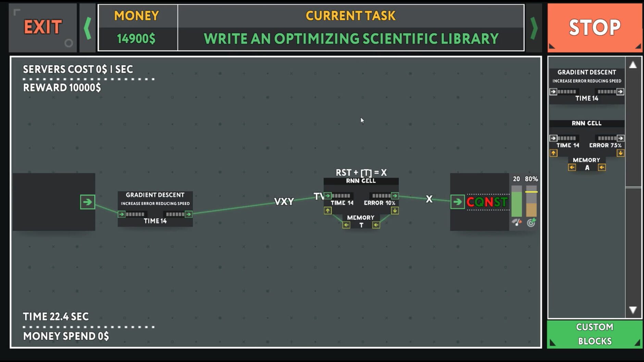Click palette RNN Cell down-arrow memory port
This screenshot has width=644, height=362.
[x=620, y=153]
